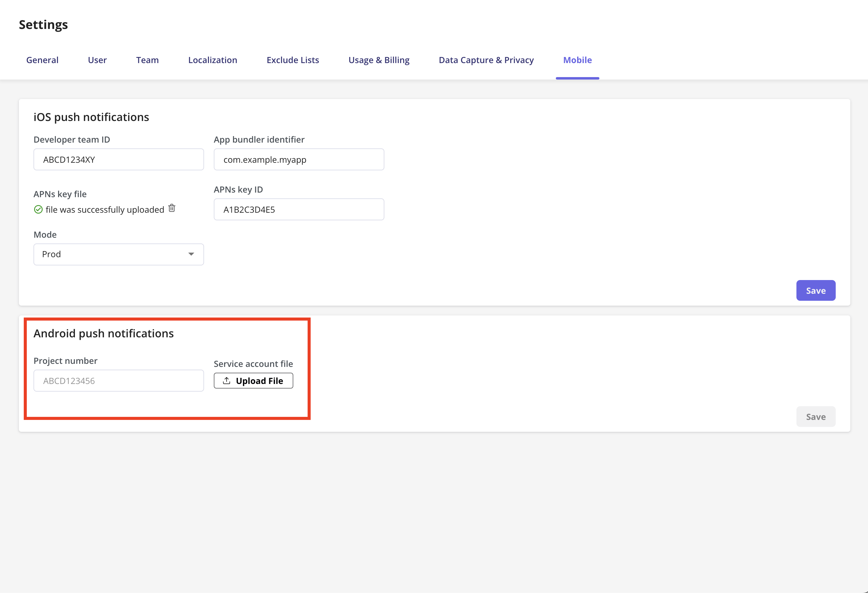
Task: Save the iOS push notification settings
Action: point(816,290)
